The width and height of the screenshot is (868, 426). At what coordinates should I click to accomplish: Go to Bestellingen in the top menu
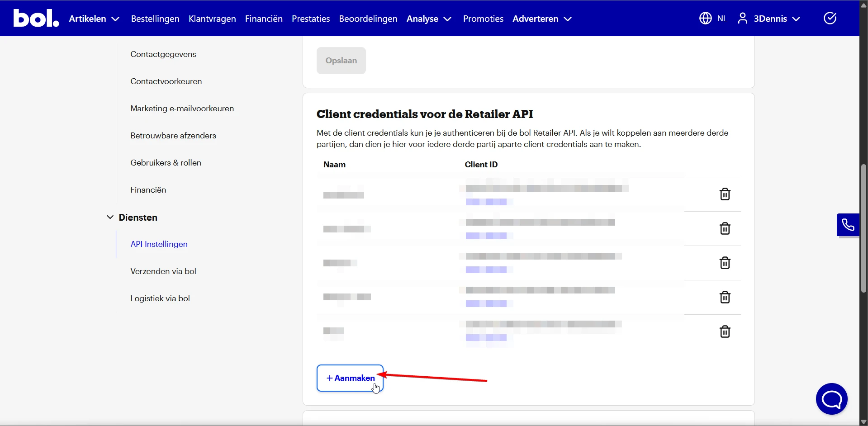click(x=155, y=19)
